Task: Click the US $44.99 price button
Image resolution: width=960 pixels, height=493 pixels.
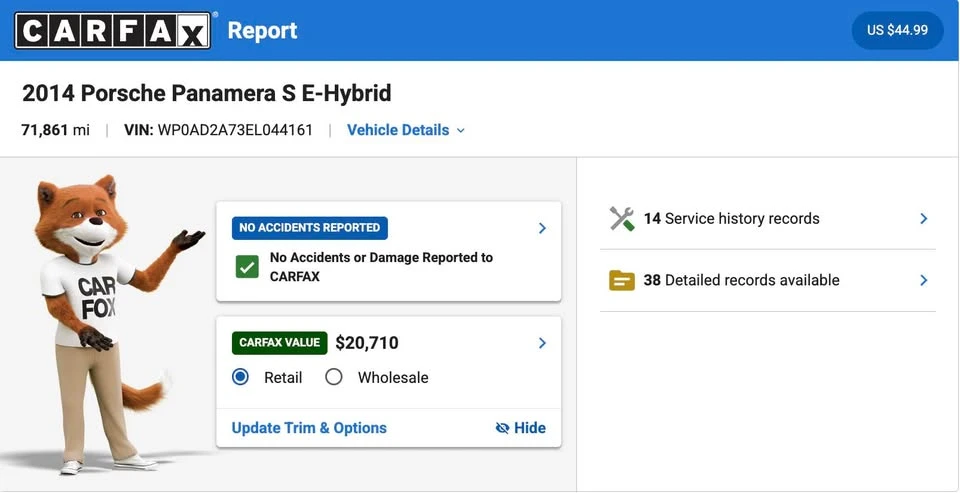Action: click(x=898, y=30)
